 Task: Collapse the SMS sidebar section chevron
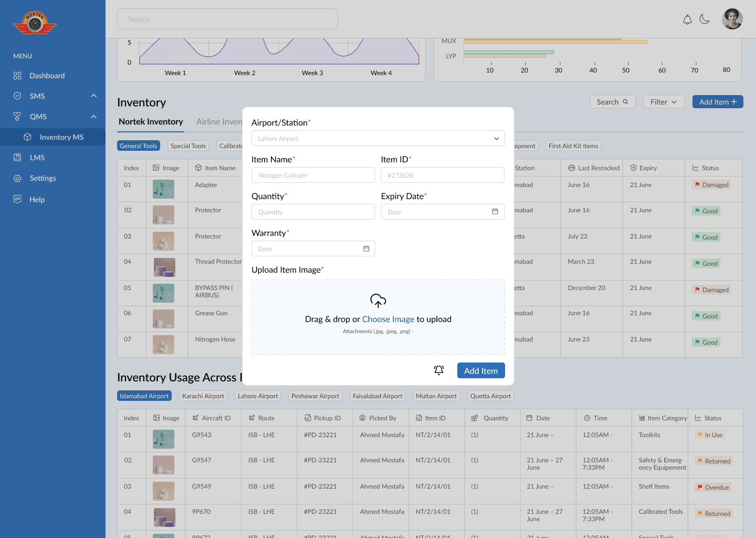point(93,96)
